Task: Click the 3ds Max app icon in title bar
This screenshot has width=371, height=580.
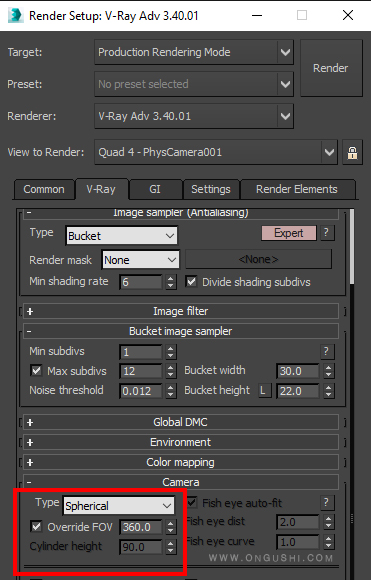Action: (15, 15)
